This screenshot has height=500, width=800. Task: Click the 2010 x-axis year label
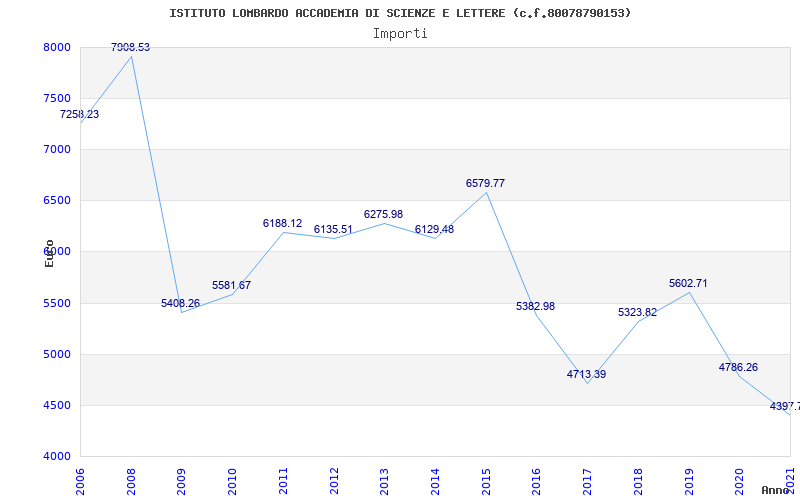[232, 481]
